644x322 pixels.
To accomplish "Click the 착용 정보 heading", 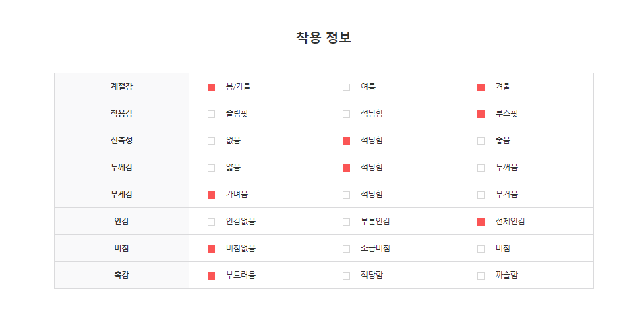I will point(323,38).
